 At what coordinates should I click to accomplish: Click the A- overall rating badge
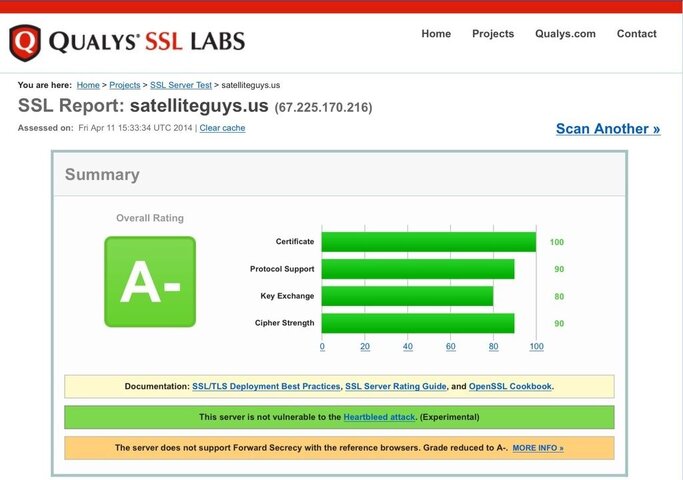(x=150, y=281)
